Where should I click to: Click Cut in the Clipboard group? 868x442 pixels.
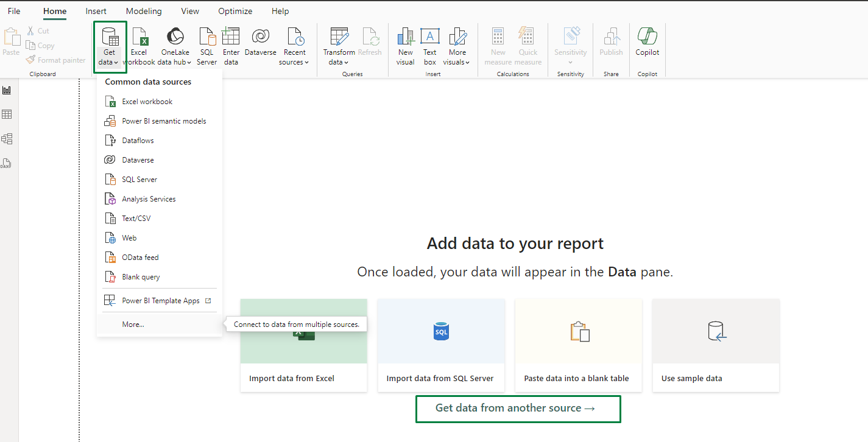[x=38, y=31]
